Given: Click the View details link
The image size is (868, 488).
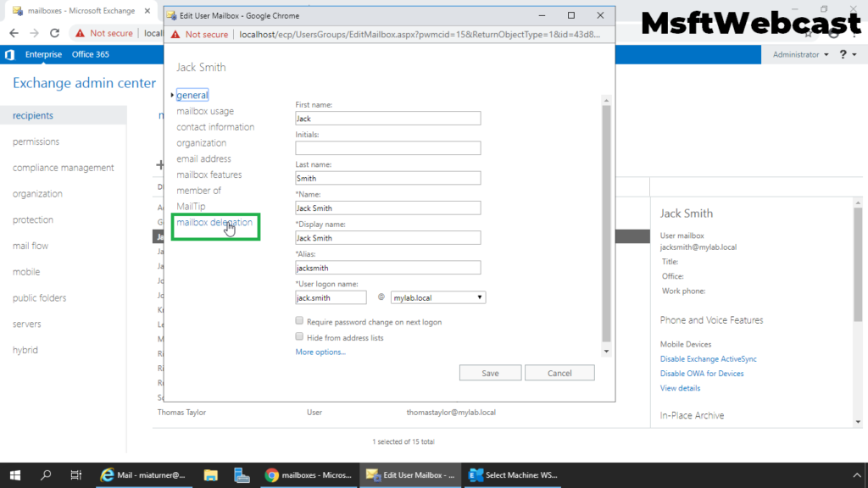Looking at the screenshot, I should click(x=680, y=388).
